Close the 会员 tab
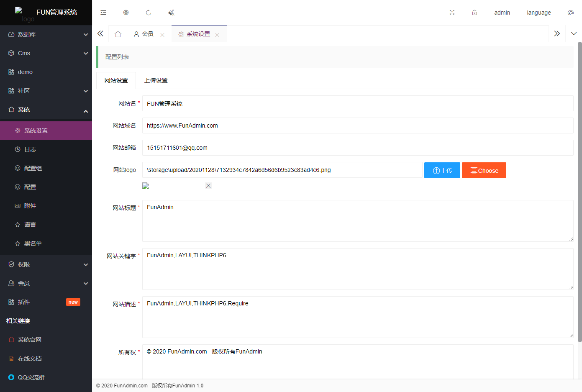 pyautogui.click(x=162, y=35)
